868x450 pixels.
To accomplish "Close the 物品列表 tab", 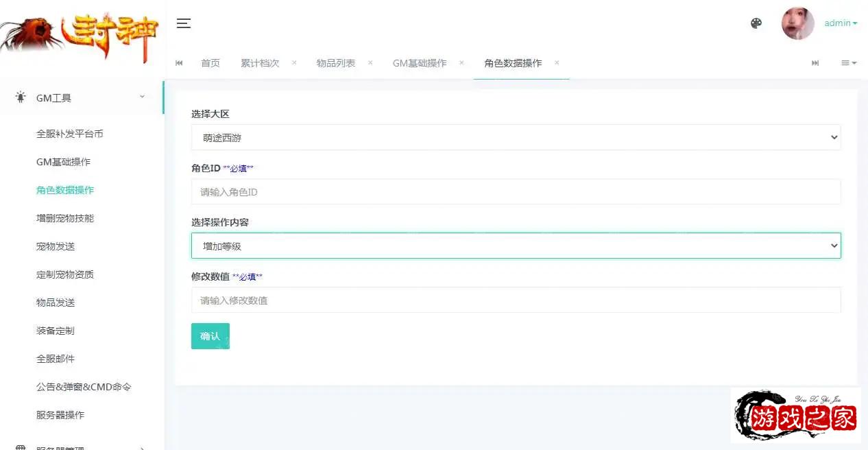I will 370,62.
